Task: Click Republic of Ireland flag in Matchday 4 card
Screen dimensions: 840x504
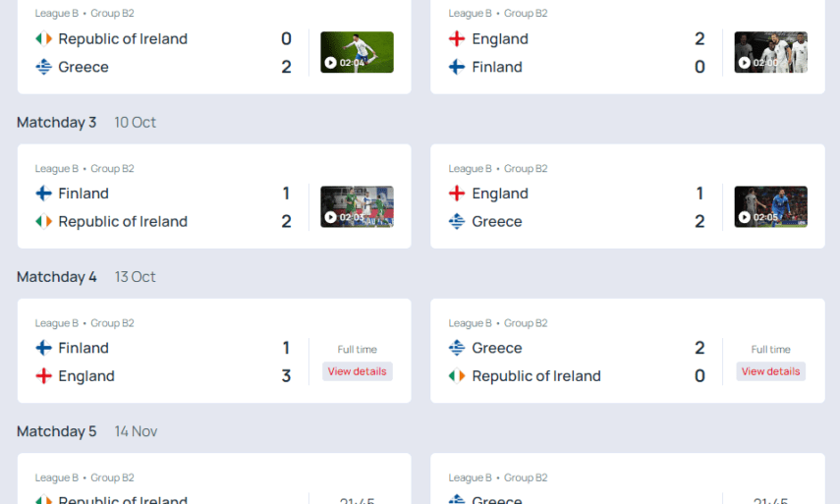Action: [x=457, y=376]
